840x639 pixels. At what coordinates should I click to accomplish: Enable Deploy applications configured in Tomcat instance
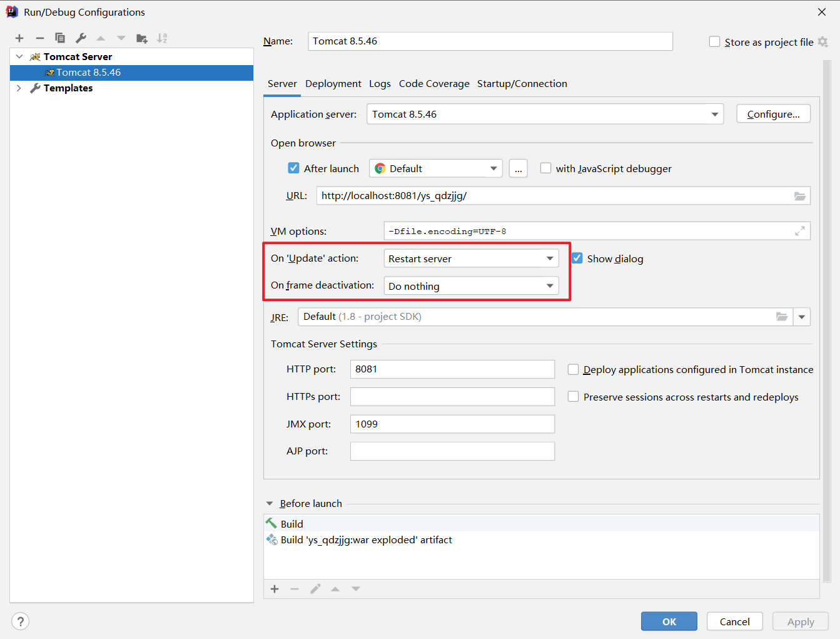point(573,369)
